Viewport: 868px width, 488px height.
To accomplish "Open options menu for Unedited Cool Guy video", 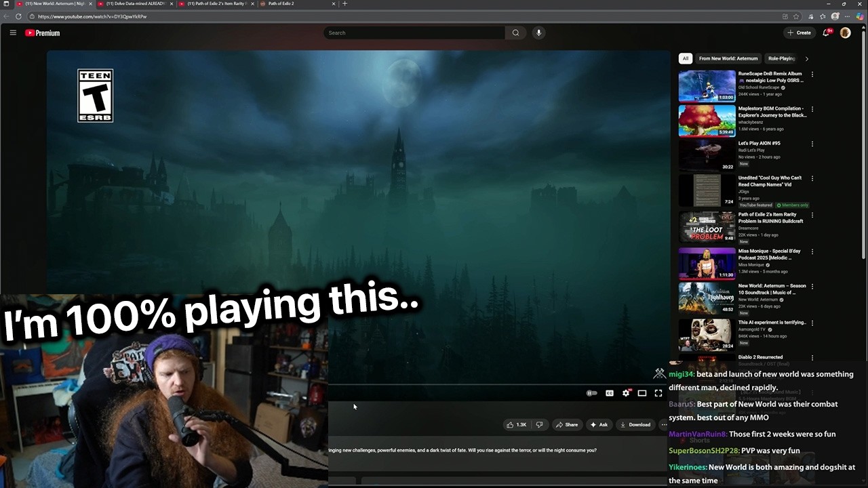I will tap(812, 178).
